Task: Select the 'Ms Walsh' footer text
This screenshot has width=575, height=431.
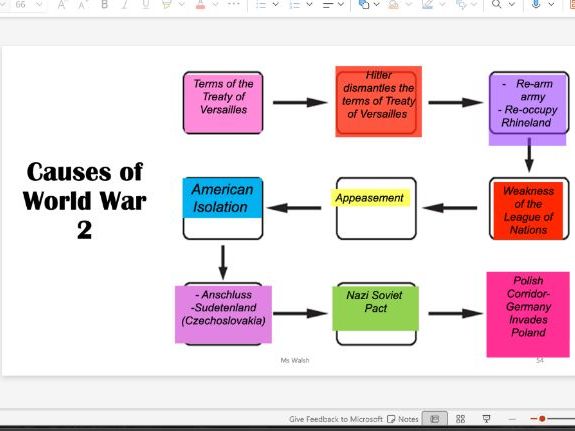Action: coord(294,360)
